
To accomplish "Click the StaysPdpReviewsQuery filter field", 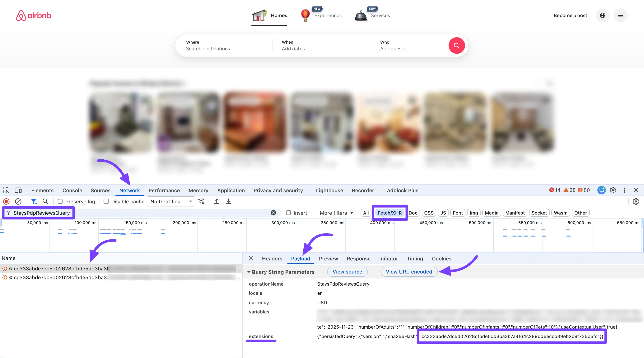I will (x=40, y=213).
